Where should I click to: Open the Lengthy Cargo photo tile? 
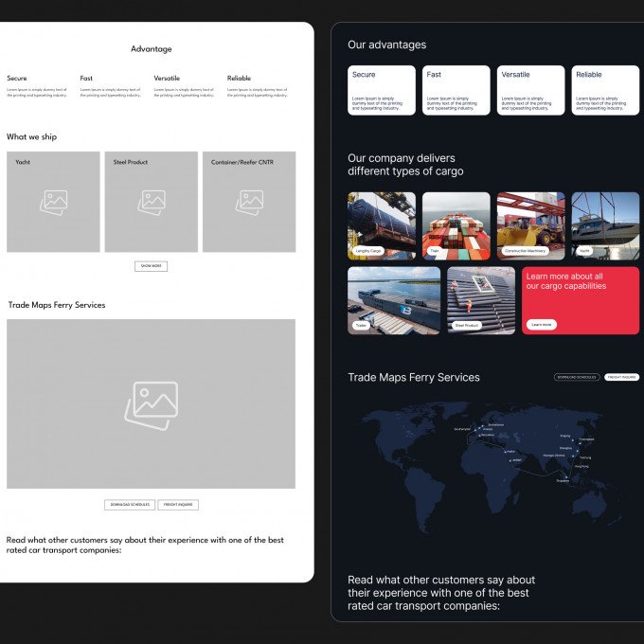382,225
